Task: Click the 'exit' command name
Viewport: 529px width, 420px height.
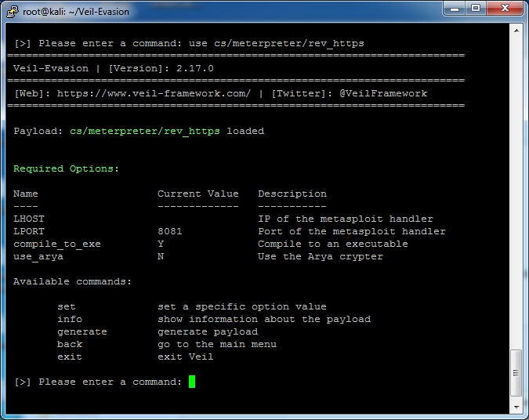Action: point(70,357)
